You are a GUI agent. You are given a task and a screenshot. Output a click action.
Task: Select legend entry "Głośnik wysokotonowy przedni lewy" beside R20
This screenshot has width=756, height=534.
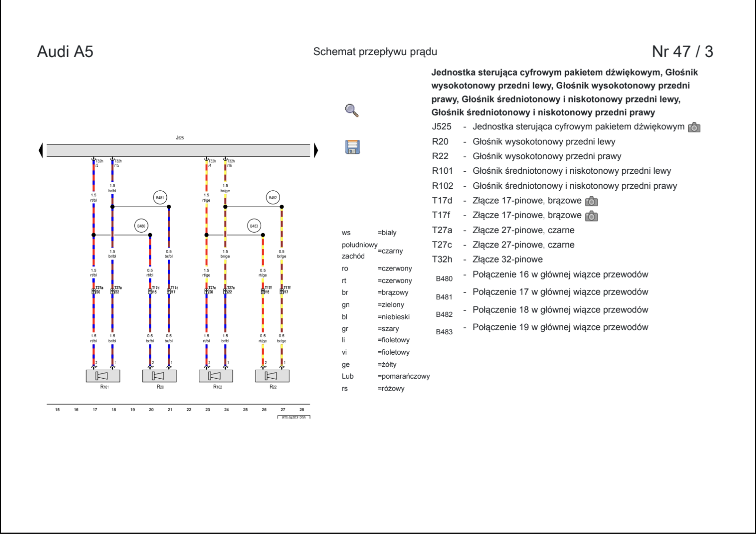(544, 142)
